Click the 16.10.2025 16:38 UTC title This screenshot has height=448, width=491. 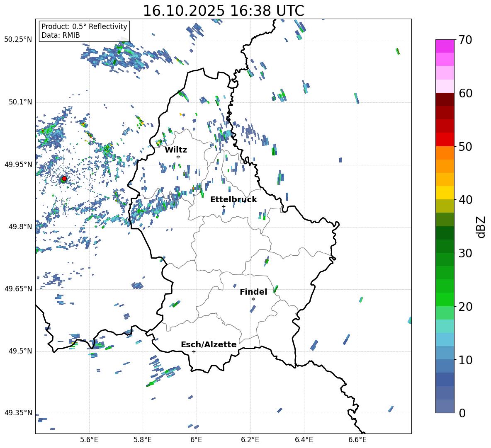click(223, 11)
